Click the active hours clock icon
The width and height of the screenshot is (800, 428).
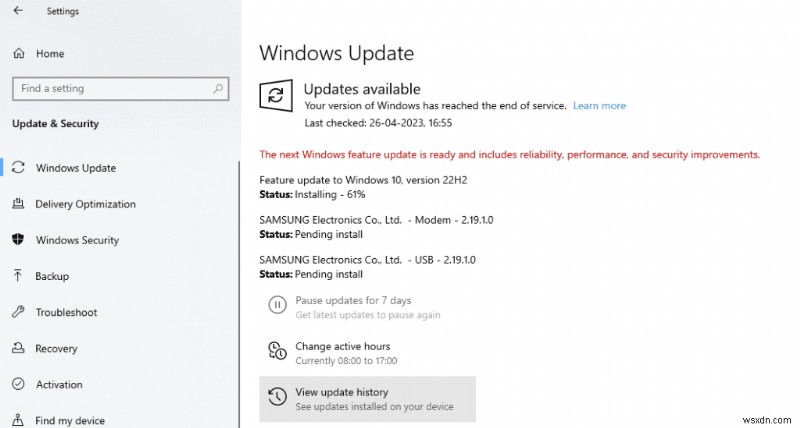coord(278,351)
